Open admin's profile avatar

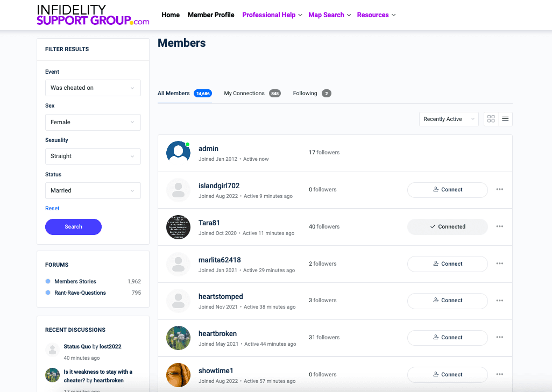pyautogui.click(x=178, y=153)
